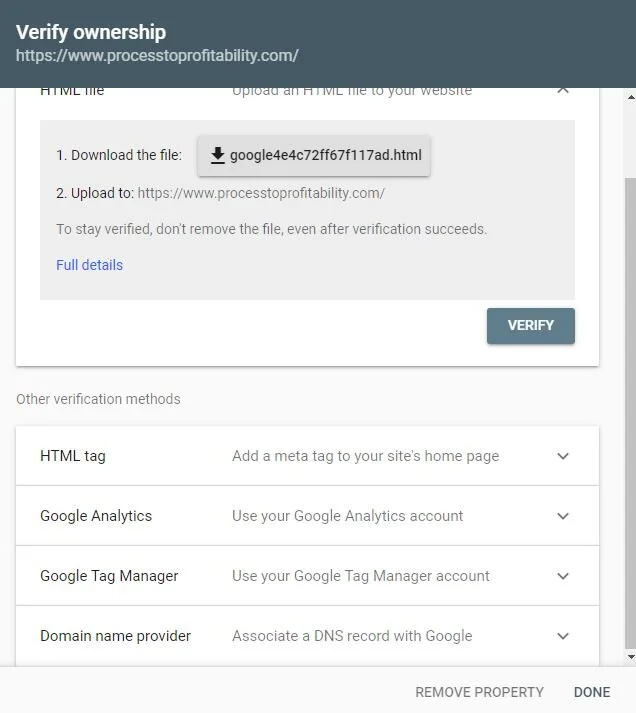Click the scrollbar down arrow
The image size is (636, 713).
click(631, 657)
